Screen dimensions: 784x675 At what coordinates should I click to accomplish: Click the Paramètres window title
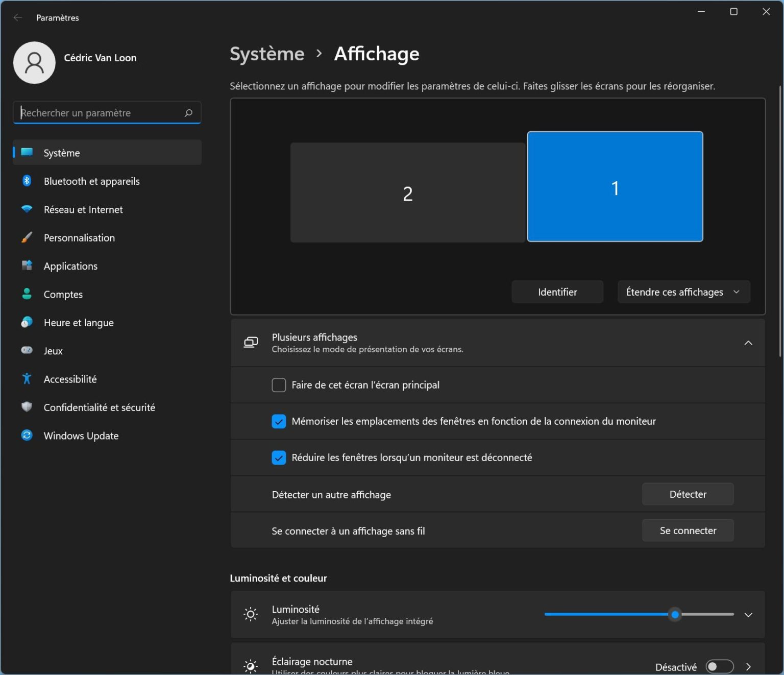pos(58,18)
